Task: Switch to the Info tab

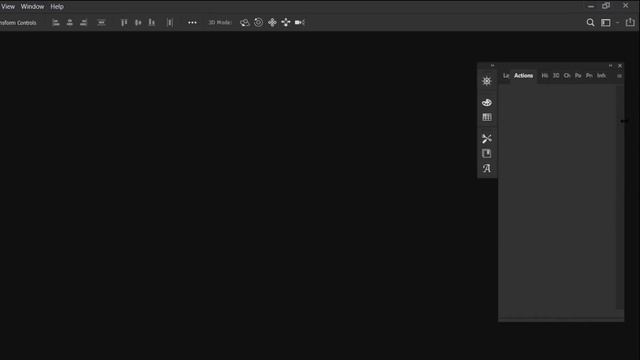Action: click(601, 76)
